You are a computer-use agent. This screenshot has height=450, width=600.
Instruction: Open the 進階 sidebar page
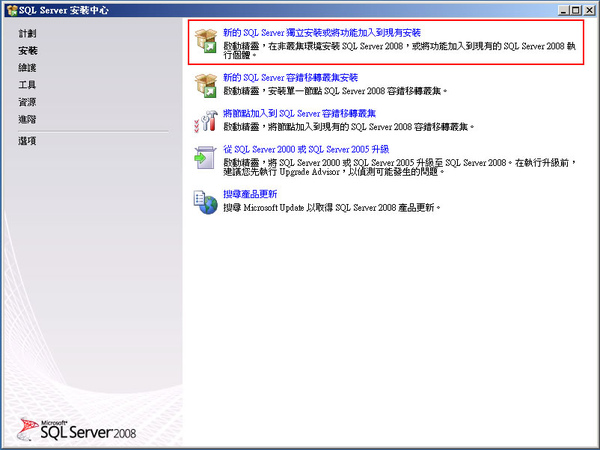pyautogui.click(x=27, y=119)
